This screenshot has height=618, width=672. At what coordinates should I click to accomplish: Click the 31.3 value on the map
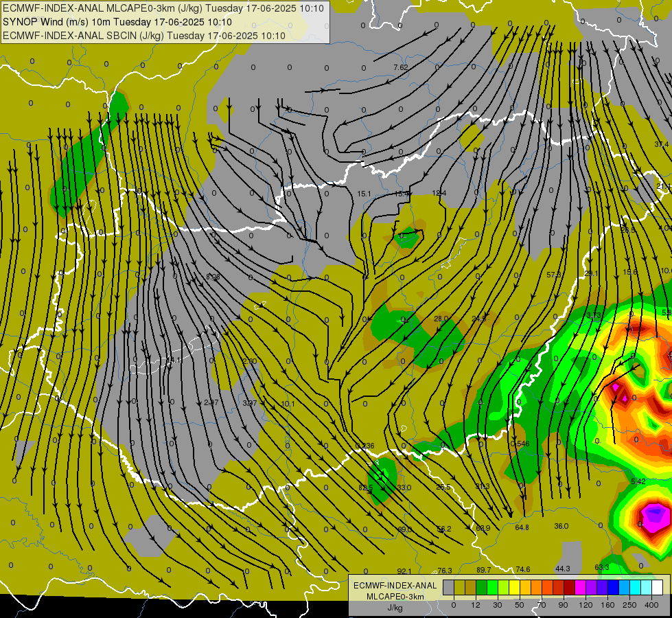pyautogui.click(x=482, y=486)
